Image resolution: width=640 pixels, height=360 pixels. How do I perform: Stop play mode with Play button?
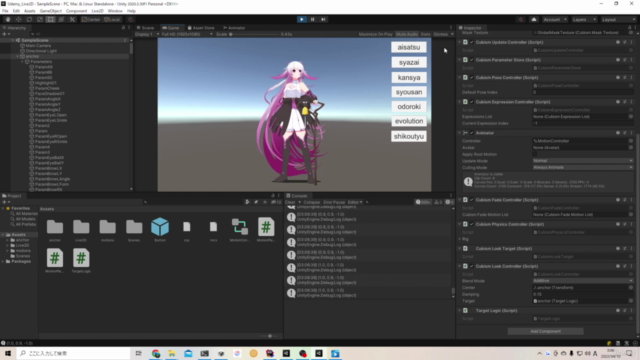[302, 19]
